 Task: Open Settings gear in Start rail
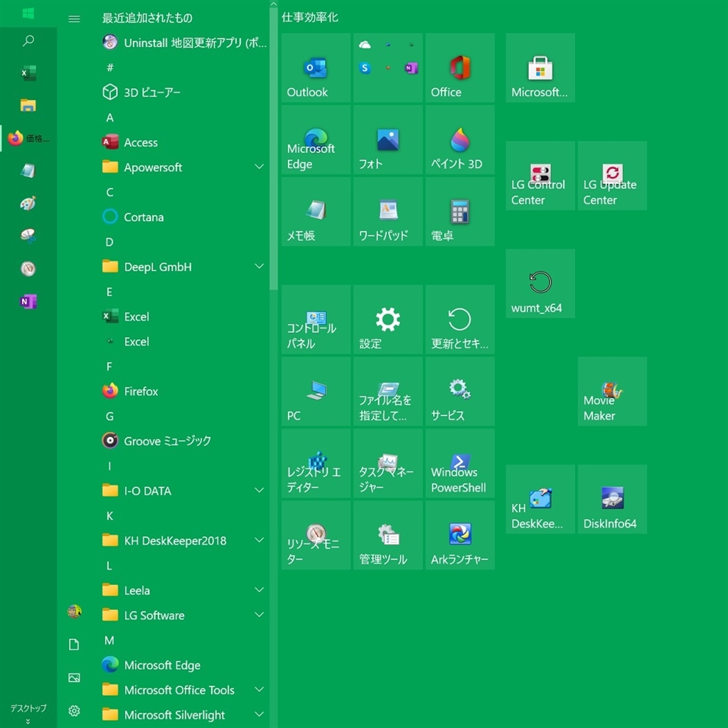coord(74,711)
